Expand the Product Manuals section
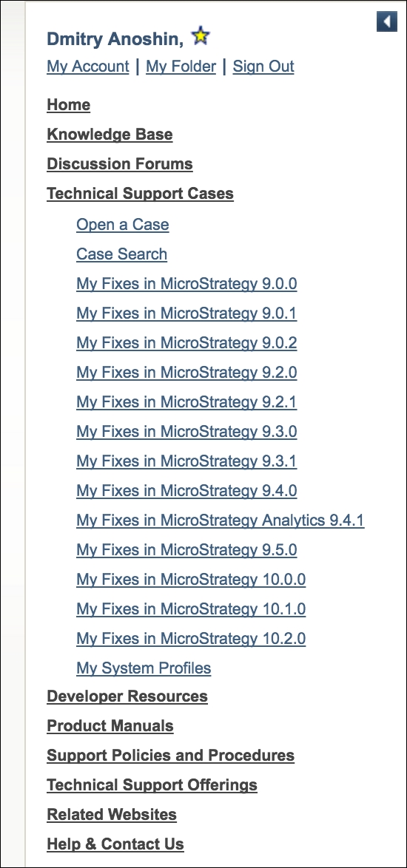This screenshot has height=868, width=407. click(110, 726)
